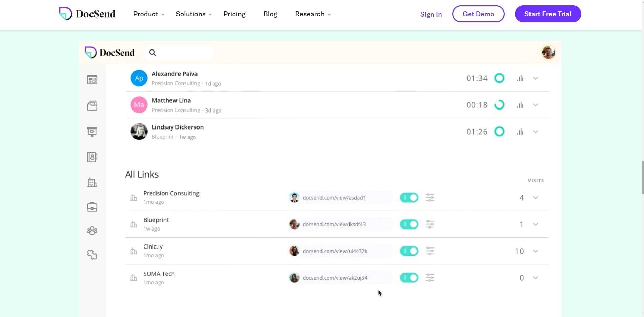Click the Start Free Trial button
Image resolution: width=644 pixels, height=317 pixels.
pos(548,14)
